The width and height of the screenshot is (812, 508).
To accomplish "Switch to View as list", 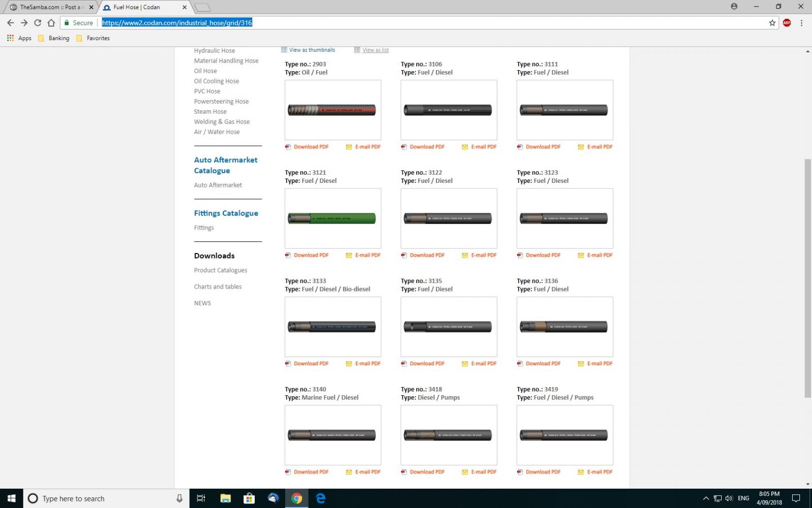I will tap(375, 50).
